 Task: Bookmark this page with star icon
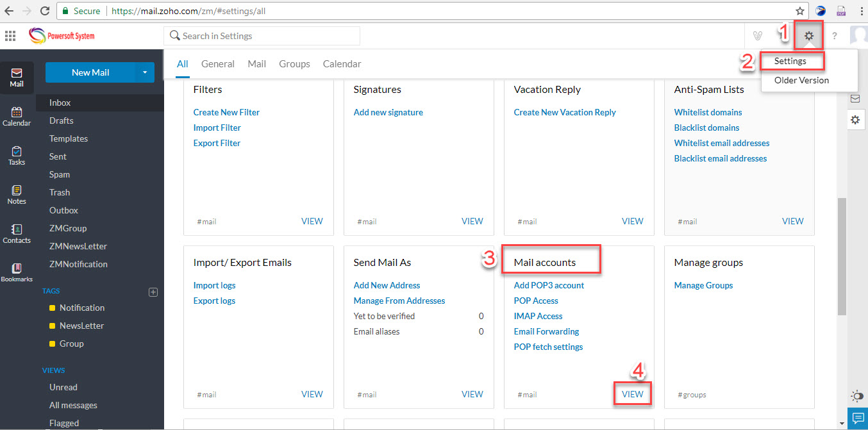[x=800, y=11]
